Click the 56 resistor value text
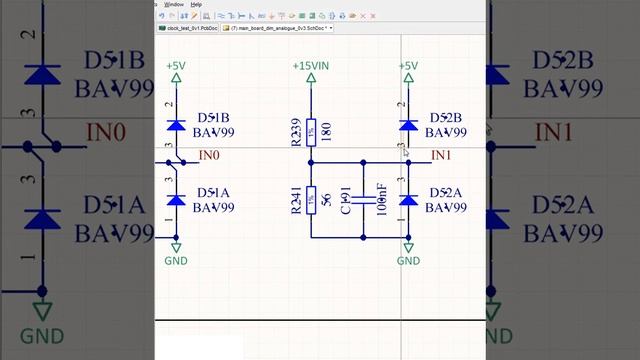The image size is (640, 360). tap(326, 200)
